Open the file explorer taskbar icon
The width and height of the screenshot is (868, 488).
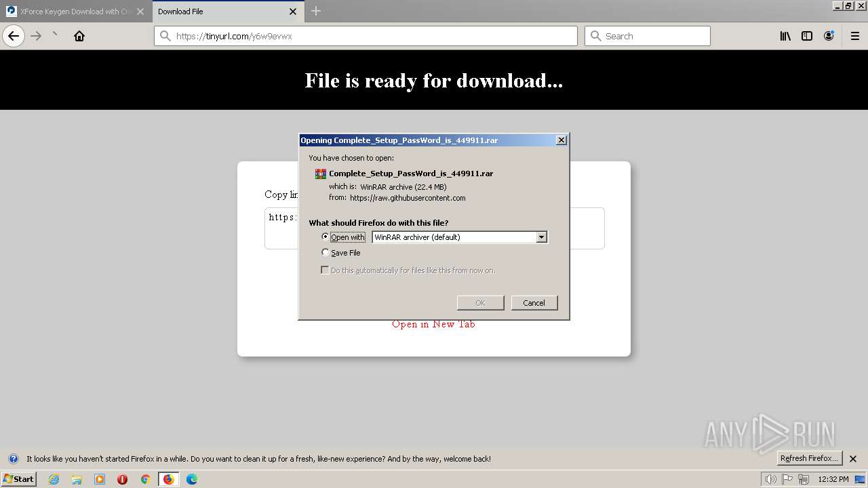tap(77, 479)
